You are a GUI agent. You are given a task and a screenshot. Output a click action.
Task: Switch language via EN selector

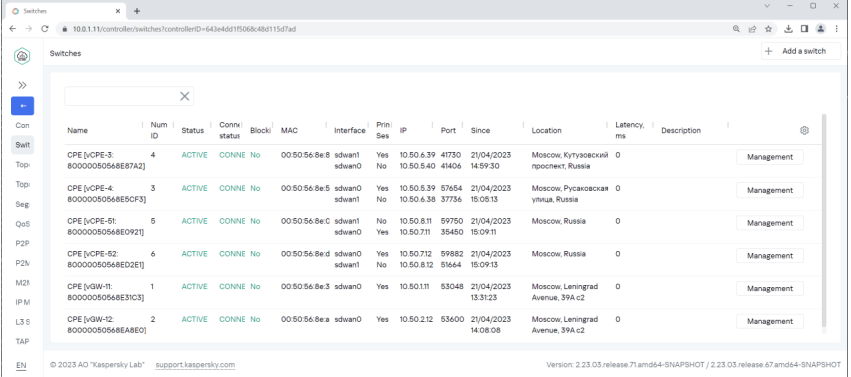coord(21,366)
